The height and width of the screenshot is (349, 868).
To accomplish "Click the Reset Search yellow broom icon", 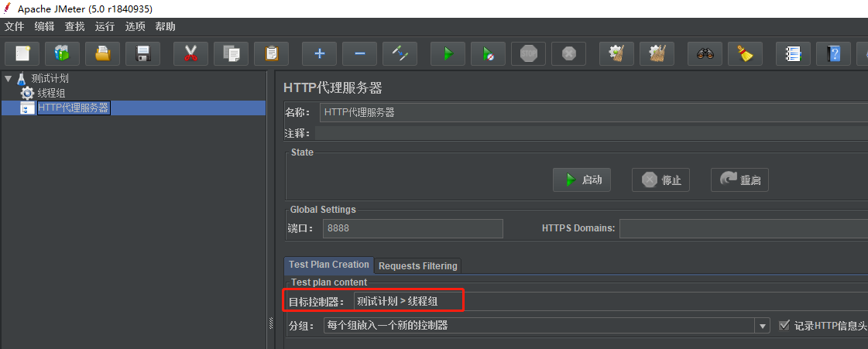I will 745,53.
